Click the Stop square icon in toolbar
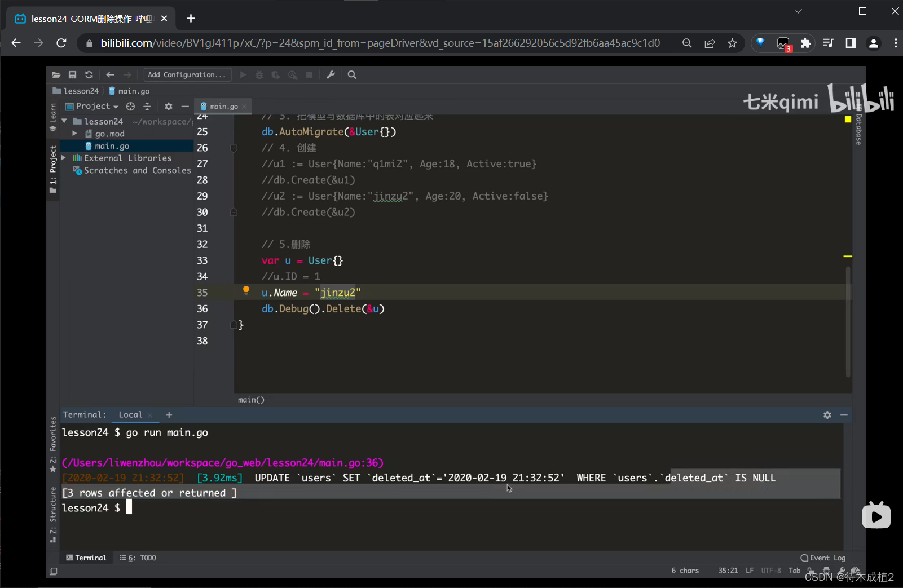Viewport: 903px width, 588px height. tap(309, 74)
